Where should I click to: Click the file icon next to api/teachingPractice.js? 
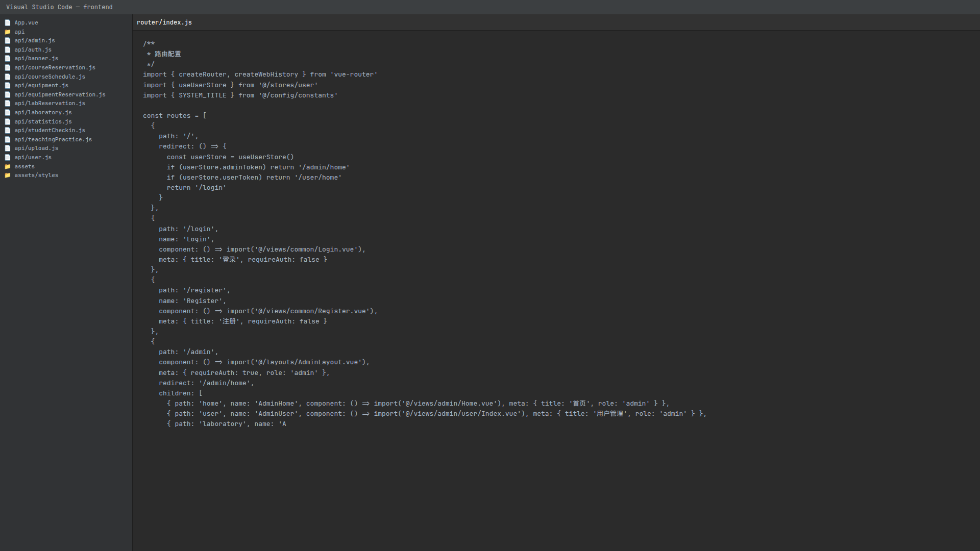pos(8,140)
